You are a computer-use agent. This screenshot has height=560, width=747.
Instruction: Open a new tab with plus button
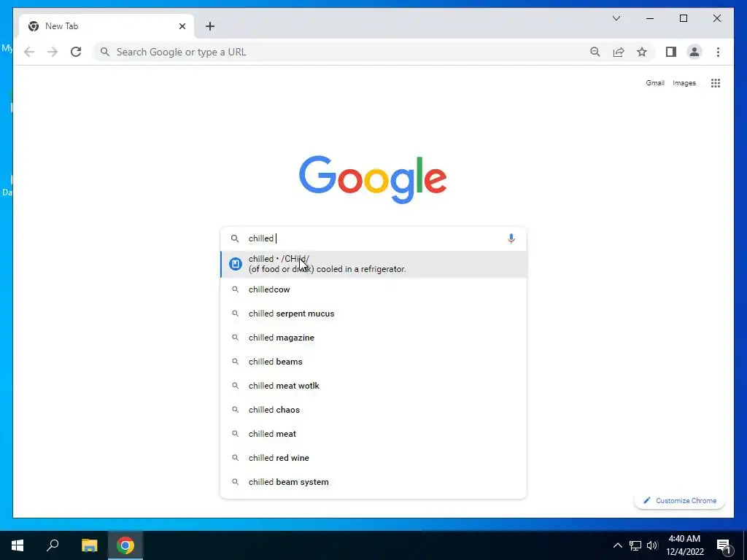pyautogui.click(x=210, y=26)
